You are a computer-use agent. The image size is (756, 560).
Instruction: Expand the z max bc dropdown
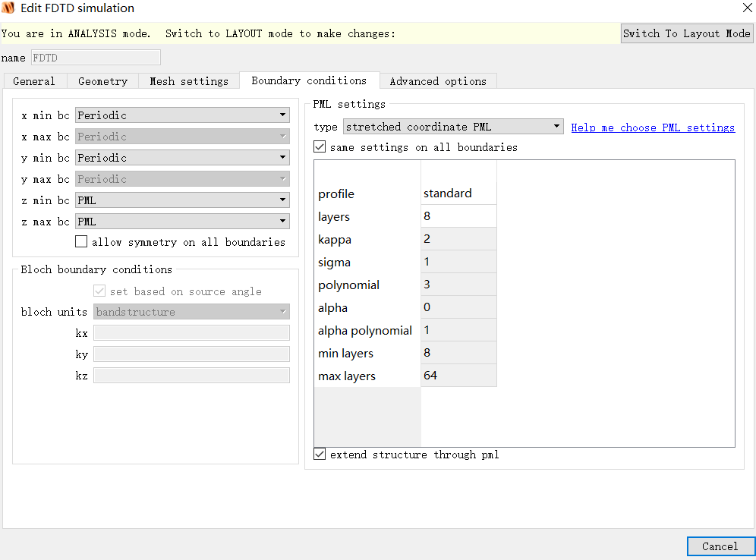pos(182,222)
